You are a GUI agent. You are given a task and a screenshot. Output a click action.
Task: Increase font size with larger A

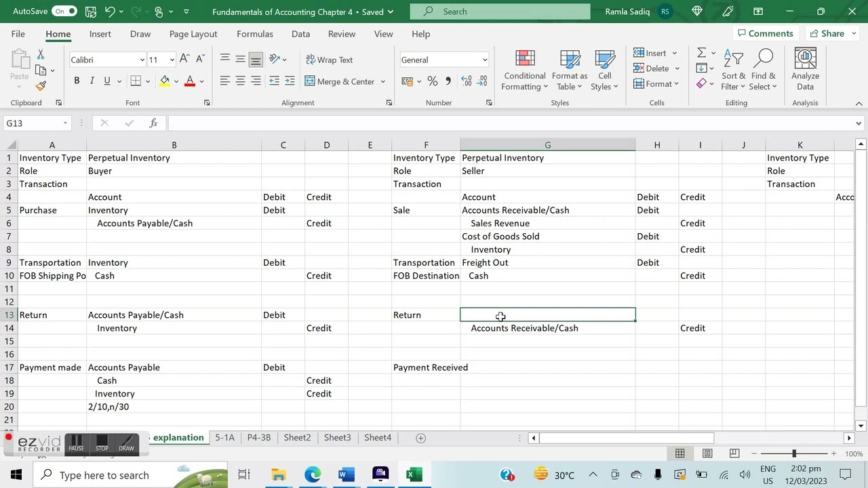(184, 60)
